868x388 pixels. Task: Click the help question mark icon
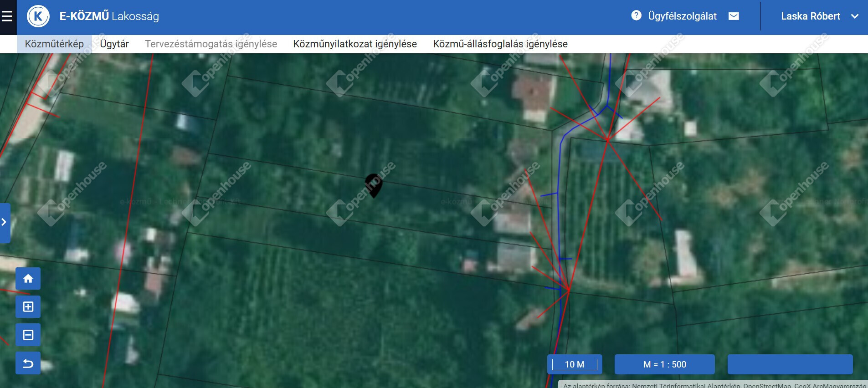click(x=636, y=15)
